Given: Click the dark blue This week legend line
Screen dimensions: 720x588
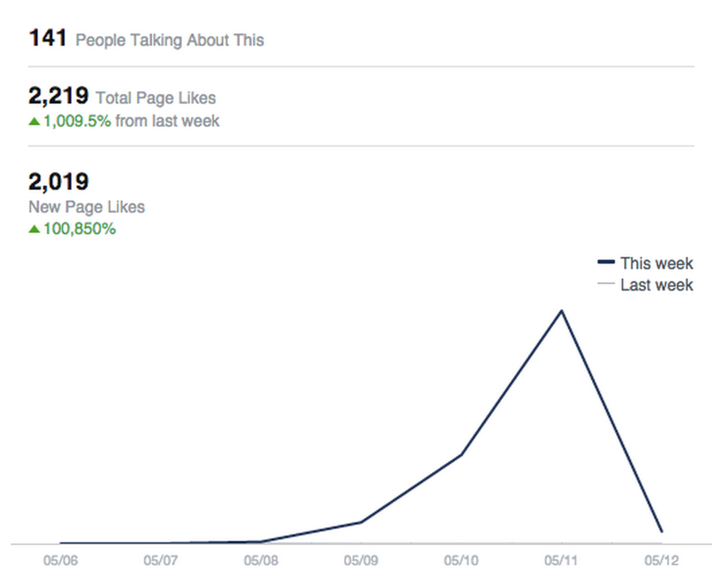Looking at the screenshot, I should pyautogui.click(x=606, y=262).
